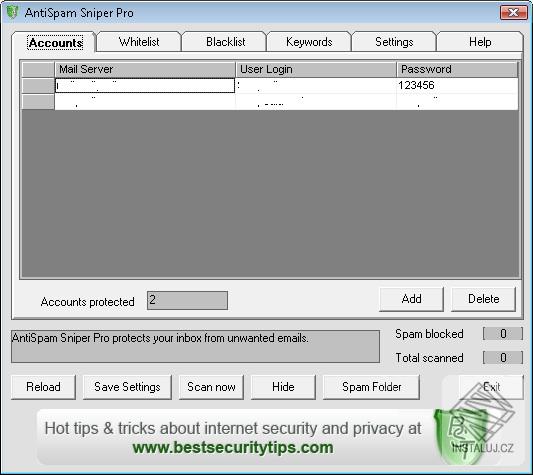Click the Reload button
This screenshot has width=533, height=475.
(x=43, y=387)
